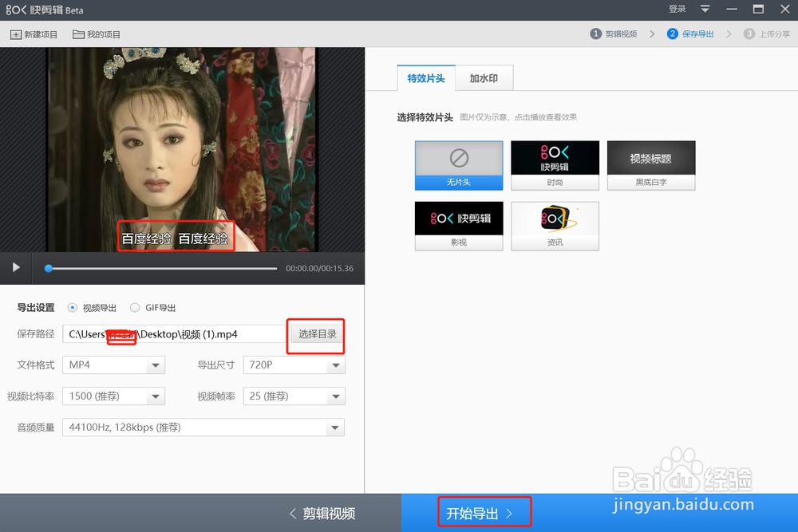Image resolution: width=798 pixels, height=532 pixels.
Task: Switch to the 特效片头 tab
Action: (x=426, y=78)
